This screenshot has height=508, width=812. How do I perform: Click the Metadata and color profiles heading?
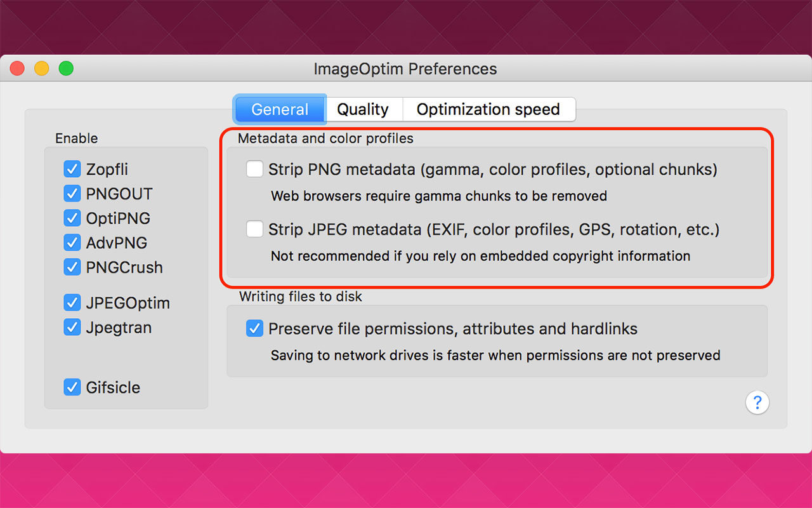click(325, 138)
